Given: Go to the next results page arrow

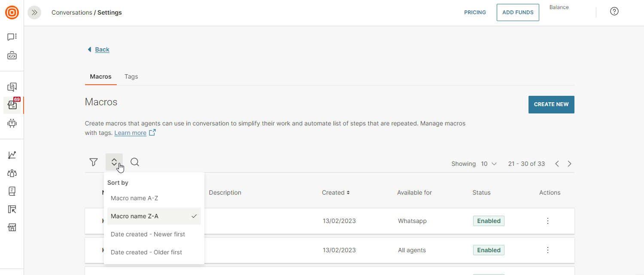Looking at the screenshot, I should coord(569,164).
